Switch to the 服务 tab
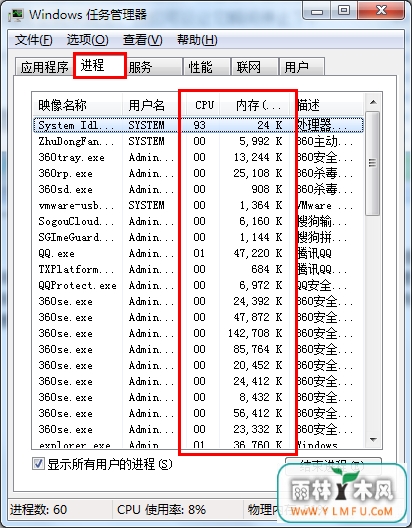The width and height of the screenshot is (412, 528). (x=154, y=67)
